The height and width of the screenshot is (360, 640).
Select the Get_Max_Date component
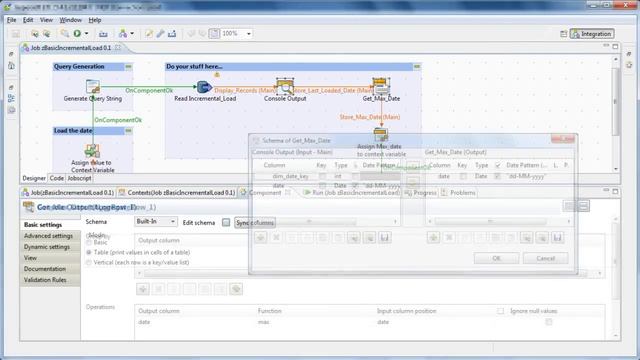click(x=381, y=87)
